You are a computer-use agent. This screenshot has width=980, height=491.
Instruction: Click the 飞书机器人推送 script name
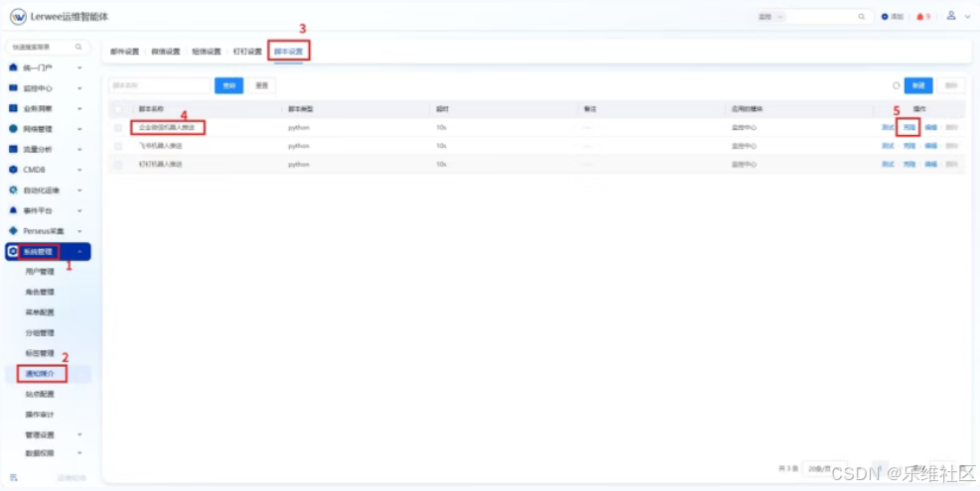[x=161, y=146]
